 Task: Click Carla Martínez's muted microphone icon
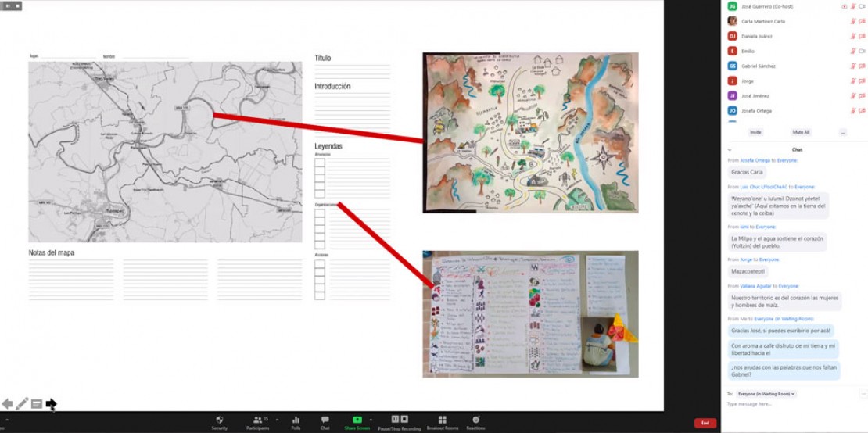[853, 21]
